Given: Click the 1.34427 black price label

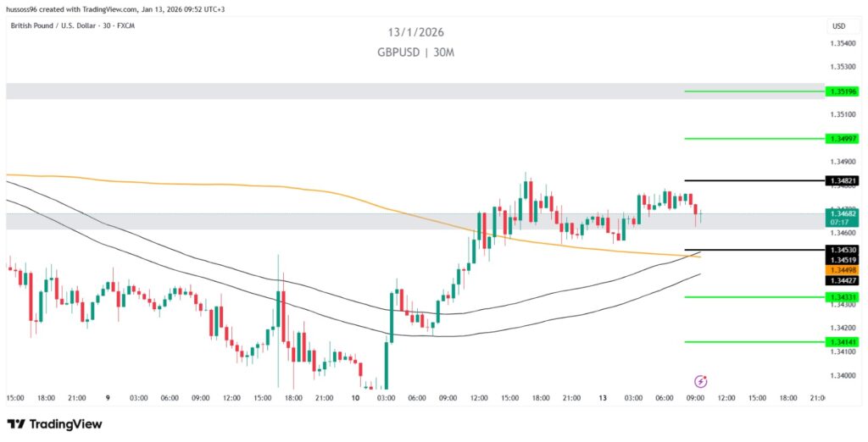Looking at the screenshot, I should (x=844, y=279).
